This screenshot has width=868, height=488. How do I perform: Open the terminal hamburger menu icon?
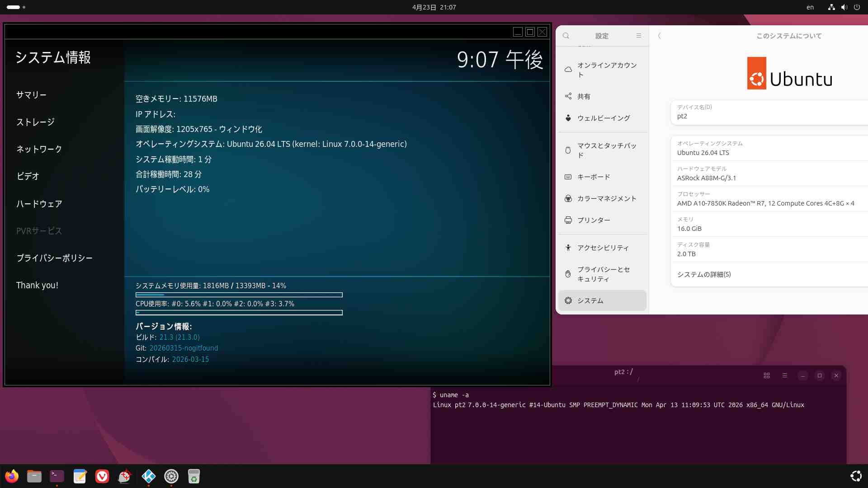tap(785, 375)
